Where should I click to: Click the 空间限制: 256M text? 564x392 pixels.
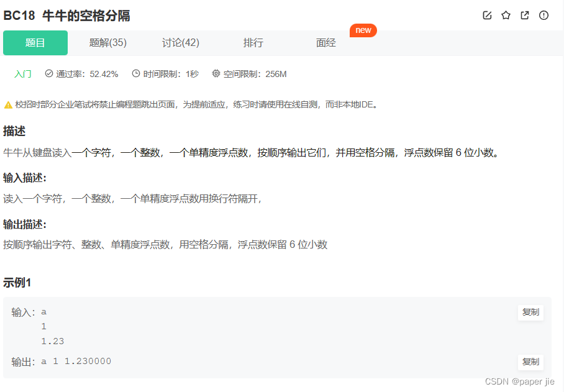[255, 74]
